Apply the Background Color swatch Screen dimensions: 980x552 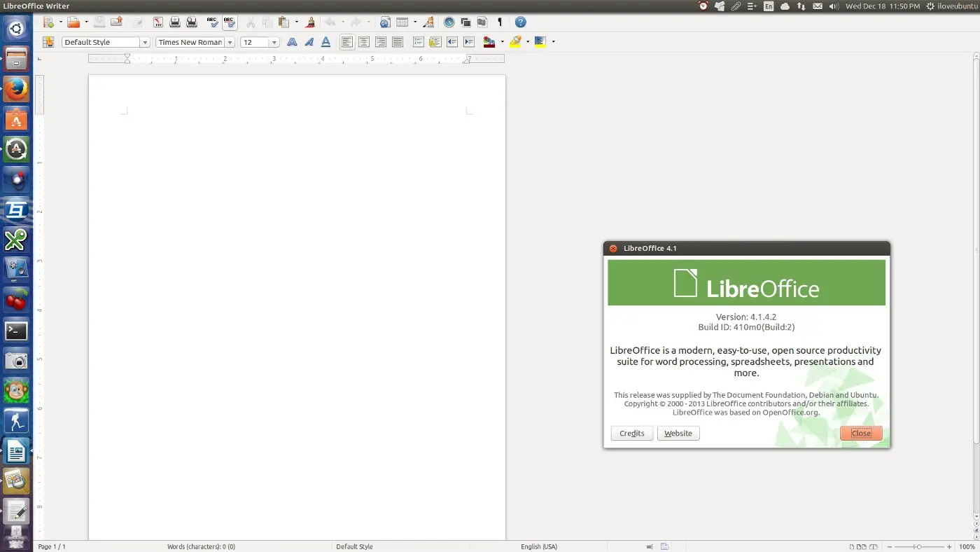pos(540,42)
